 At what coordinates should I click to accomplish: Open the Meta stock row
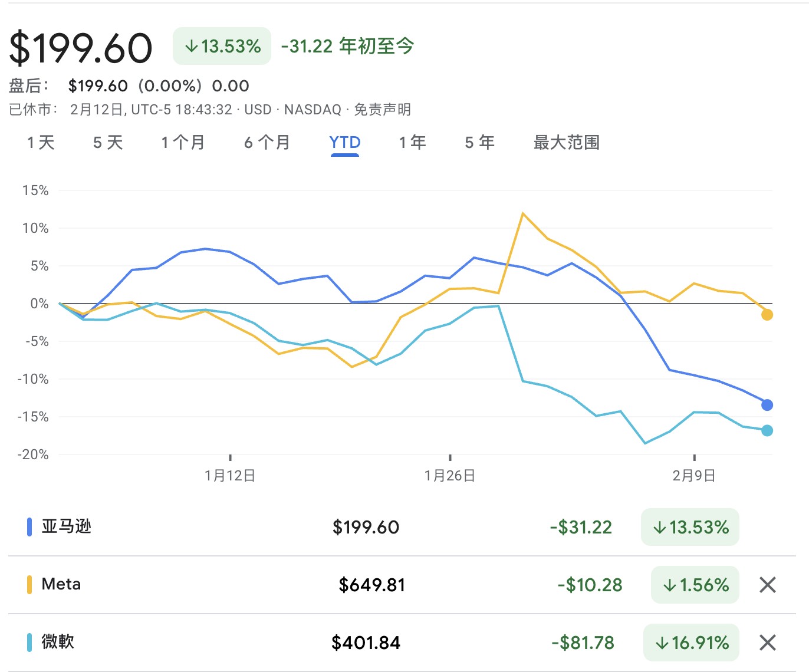click(x=61, y=584)
